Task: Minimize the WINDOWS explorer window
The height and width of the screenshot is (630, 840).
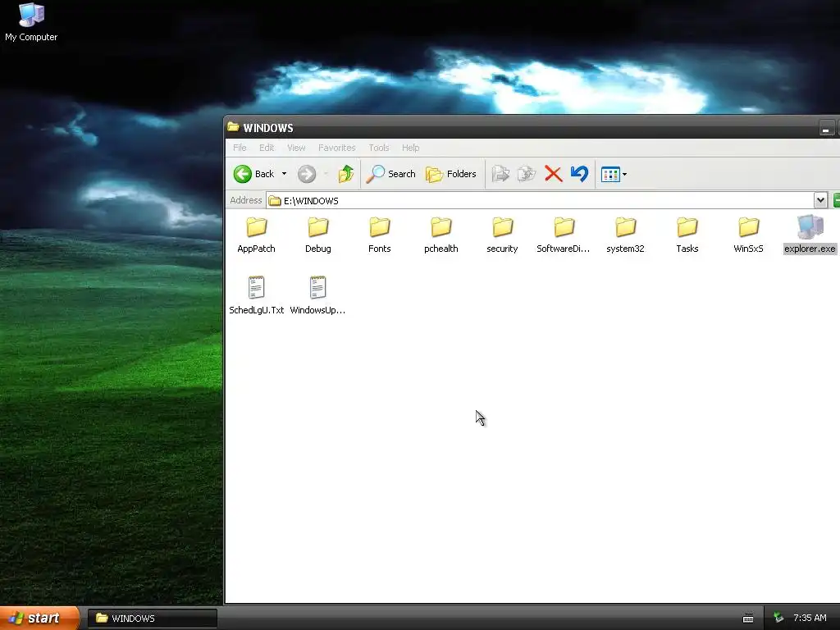Action: (x=826, y=129)
